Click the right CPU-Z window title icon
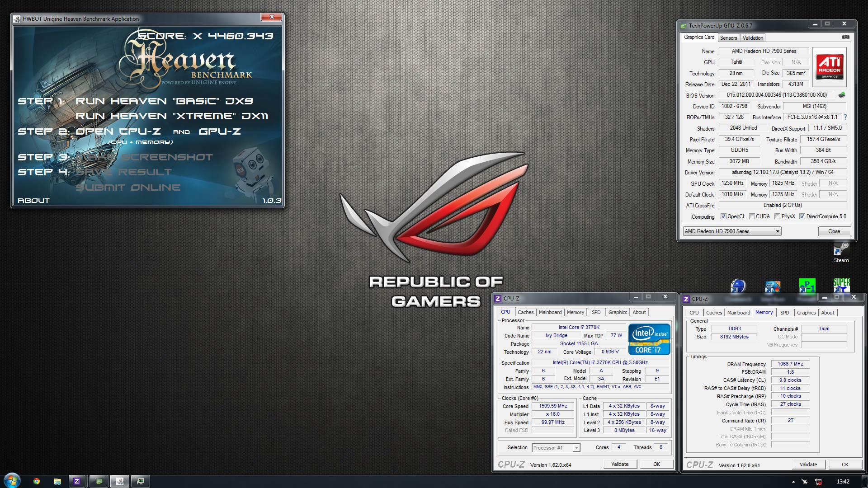The height and width of the screenshot is (488, 868). tap(686, 299)
